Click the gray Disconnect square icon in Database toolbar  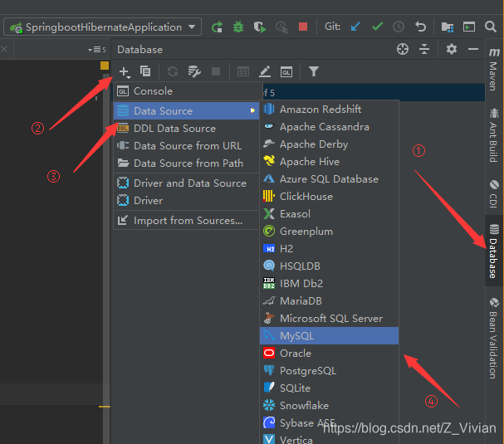click(216, 71)
